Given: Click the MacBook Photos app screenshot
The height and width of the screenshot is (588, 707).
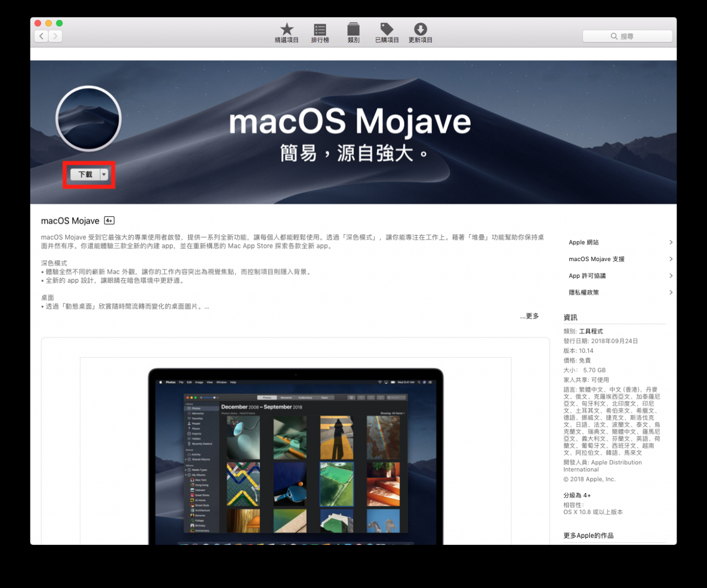Looking at the screenshot, I should coord(296,456).
